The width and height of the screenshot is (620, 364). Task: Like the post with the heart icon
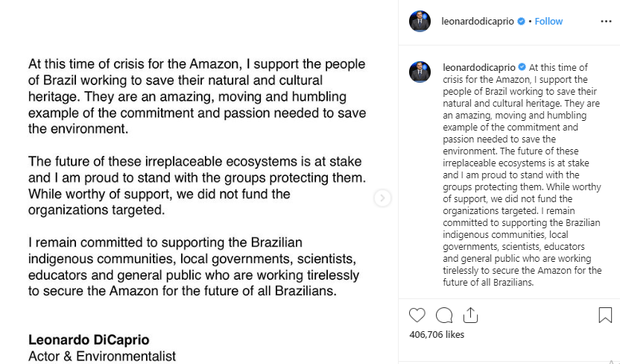417,315
